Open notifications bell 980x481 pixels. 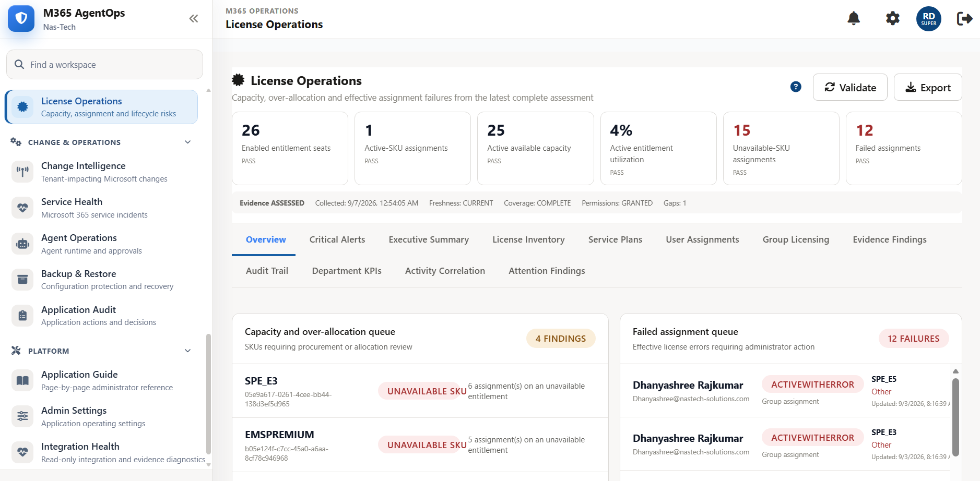coord(854,19)
